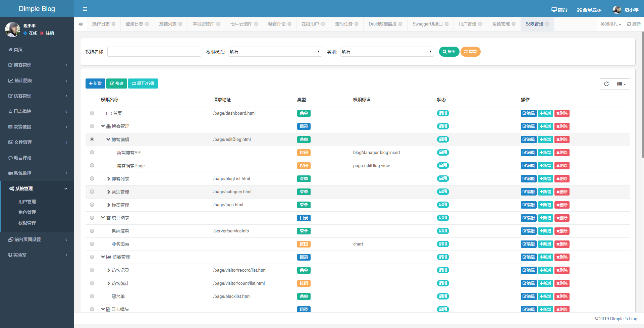Open the 关闭操作 dropdown
This screenshot has height=328, width=644.
610,24
